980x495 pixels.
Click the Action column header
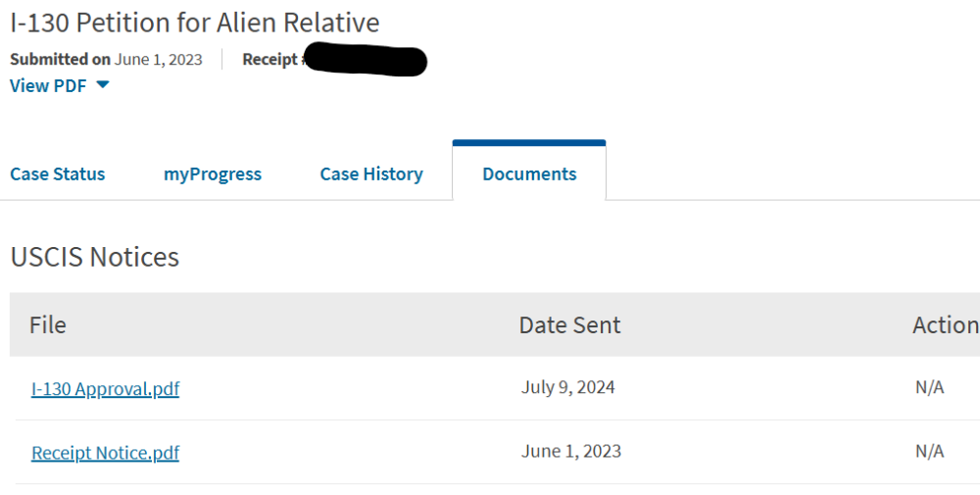point(945,325)
